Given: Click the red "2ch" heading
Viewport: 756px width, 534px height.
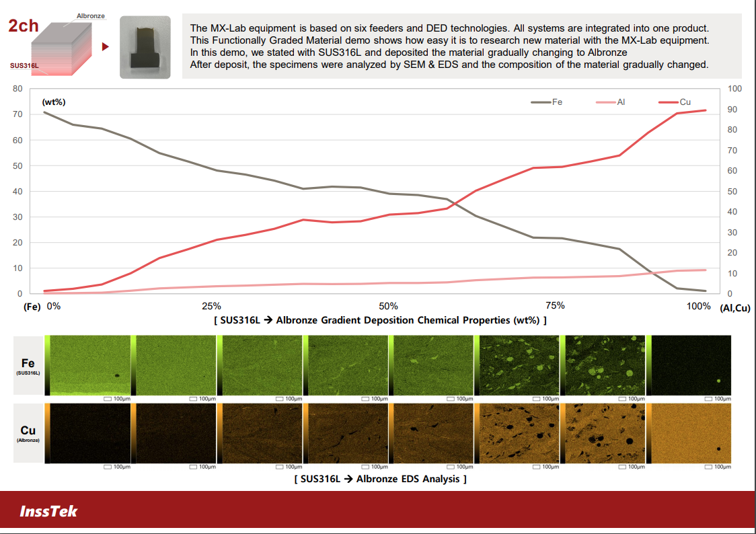Looking at the screenshot, I should point(24,26).
